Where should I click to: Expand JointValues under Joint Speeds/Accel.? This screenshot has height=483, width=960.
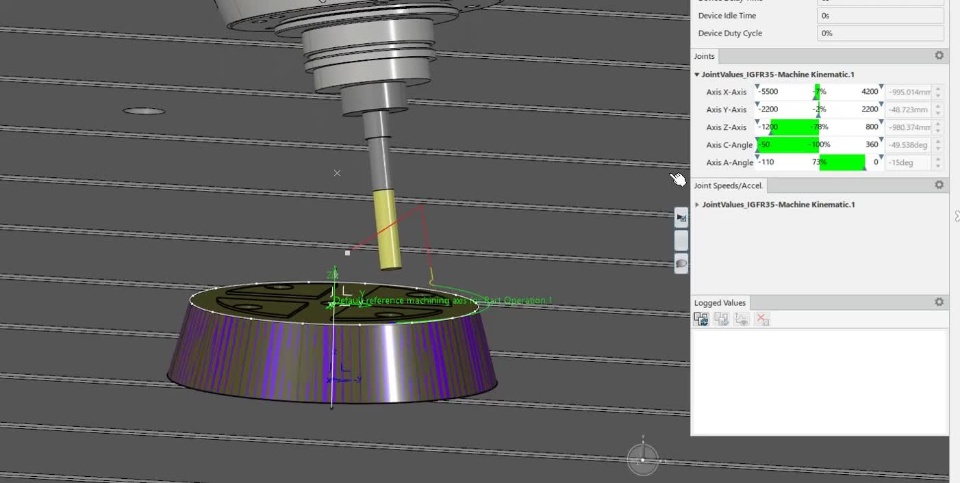(x=697, y=204)
